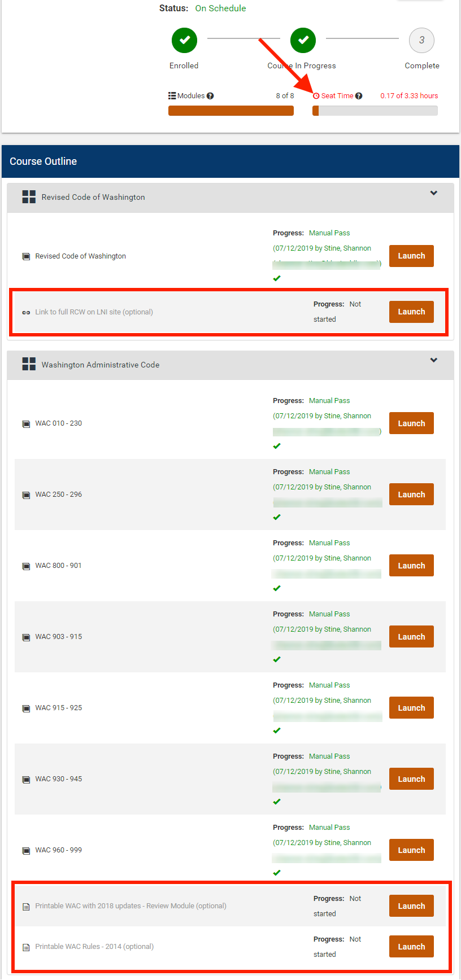Open Printable WAC with 2018 updates link
461x980 pixels.
[x=131, y=906]
